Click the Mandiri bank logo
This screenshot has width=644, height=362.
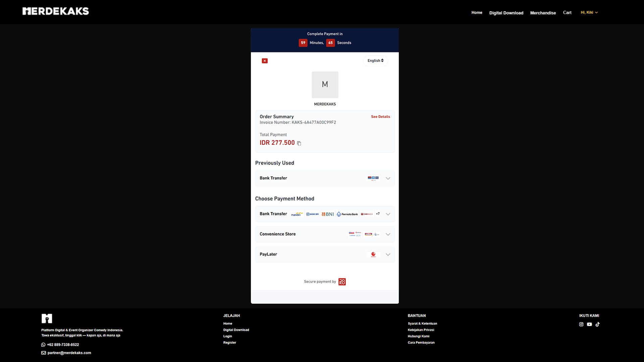pyautogui.click(x=297, y=214)
